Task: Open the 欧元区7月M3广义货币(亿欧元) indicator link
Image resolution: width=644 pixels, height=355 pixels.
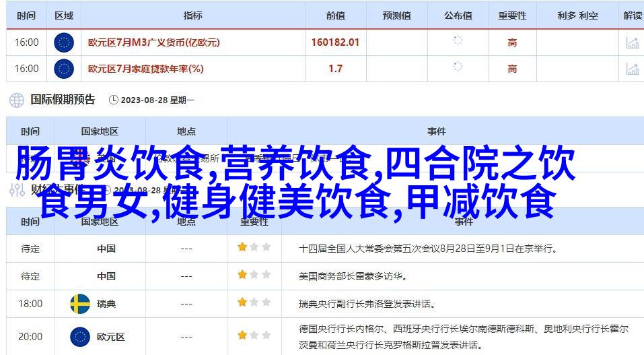Action: click(x=153, y=42)
